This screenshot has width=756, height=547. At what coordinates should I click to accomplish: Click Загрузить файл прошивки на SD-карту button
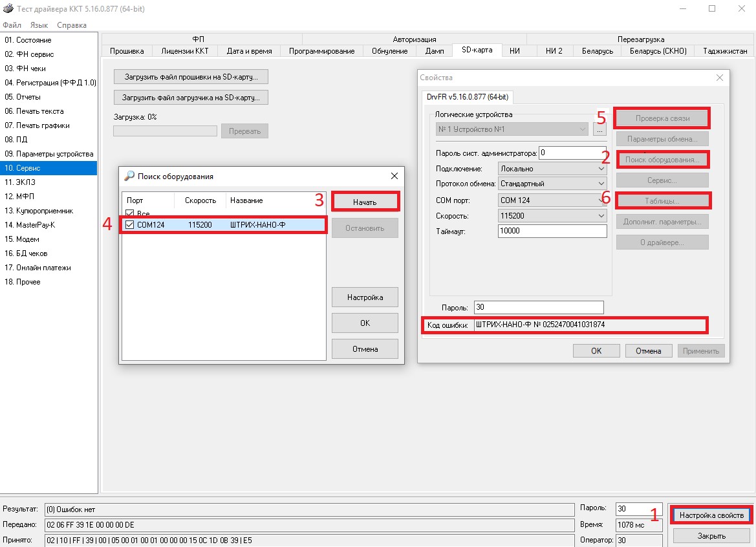[x=191, y=77]
